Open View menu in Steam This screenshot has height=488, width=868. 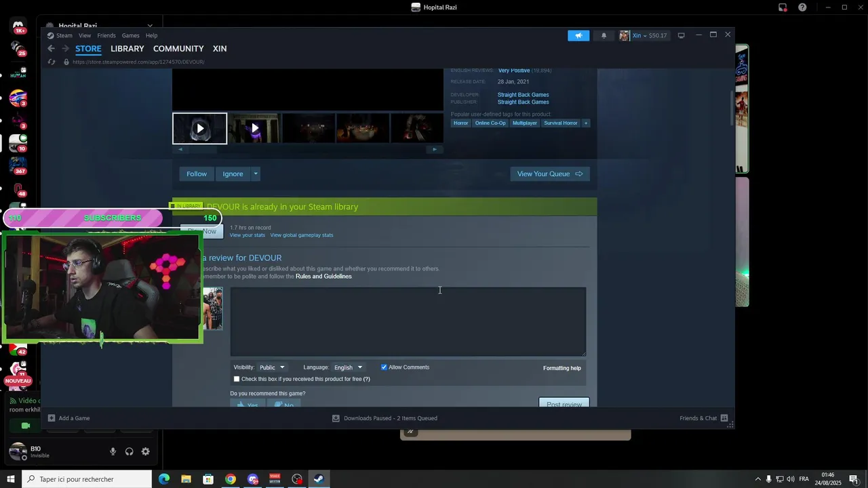(85, 35)
